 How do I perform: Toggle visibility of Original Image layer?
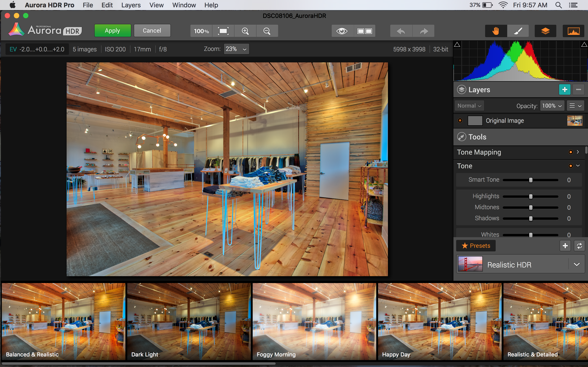[460, 120]
